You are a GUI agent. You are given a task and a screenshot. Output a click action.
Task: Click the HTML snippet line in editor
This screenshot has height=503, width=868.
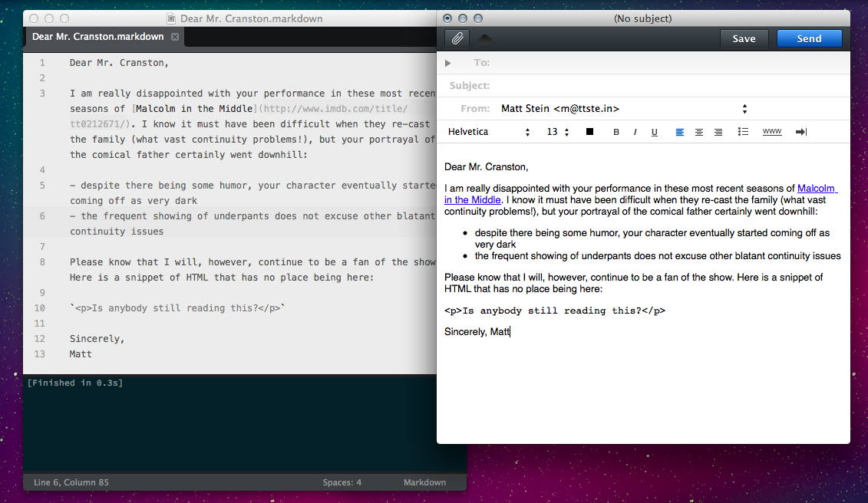click(178, 307)
